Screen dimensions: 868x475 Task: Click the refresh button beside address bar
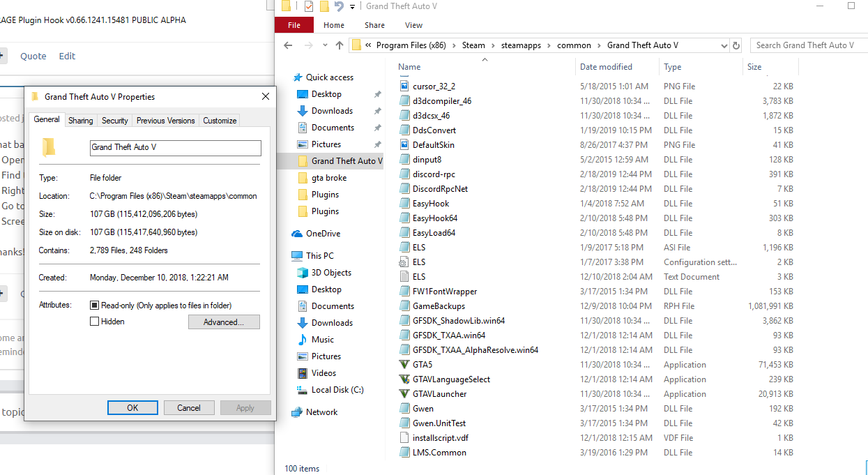[736, 45]
